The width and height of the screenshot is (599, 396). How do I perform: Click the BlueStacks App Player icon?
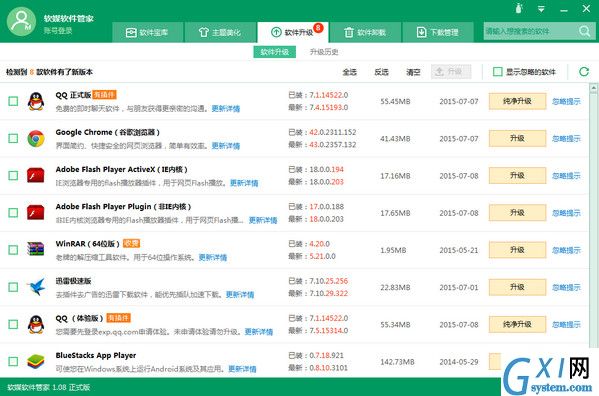point(36,361)
